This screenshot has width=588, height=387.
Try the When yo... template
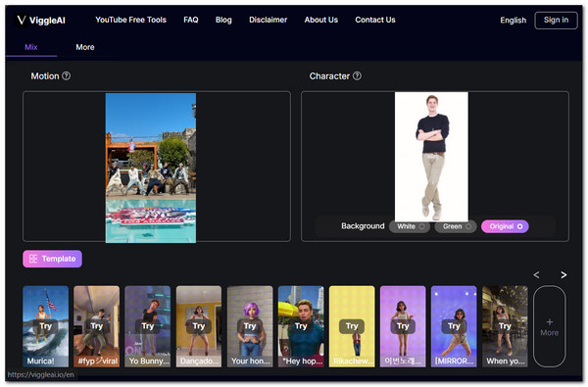pos(505,326)
